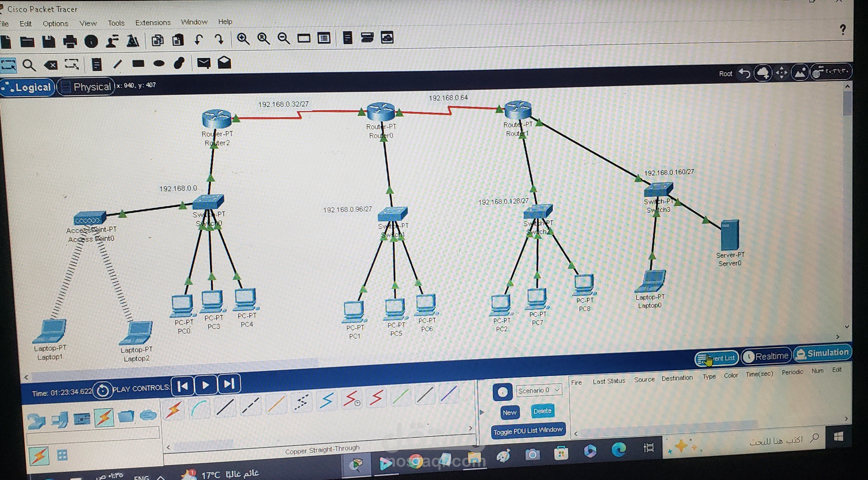This screenshot has height=480, width=868.
Task: Select the Delete tool with the X
Action: coord(51,65)
